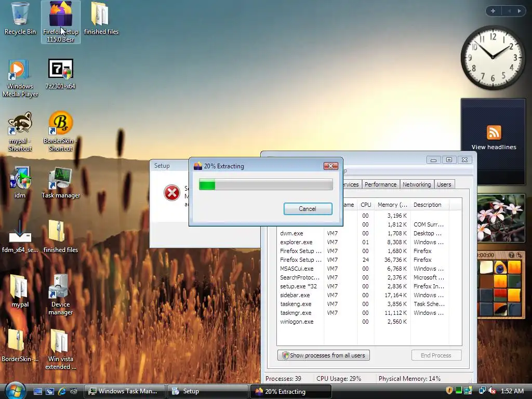This screenshot has height=399, width=532.
Task: Sort processes by the Memory column header
Action: [x=392, y=205]
